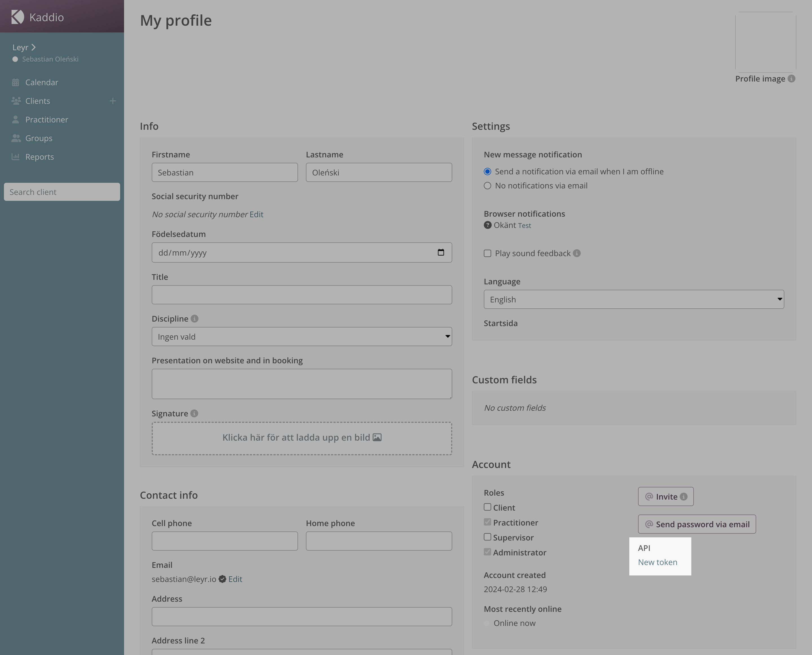Expand the Leyr organization chevron
Viewport: 812px width, 655px height.
coord(34,47)
